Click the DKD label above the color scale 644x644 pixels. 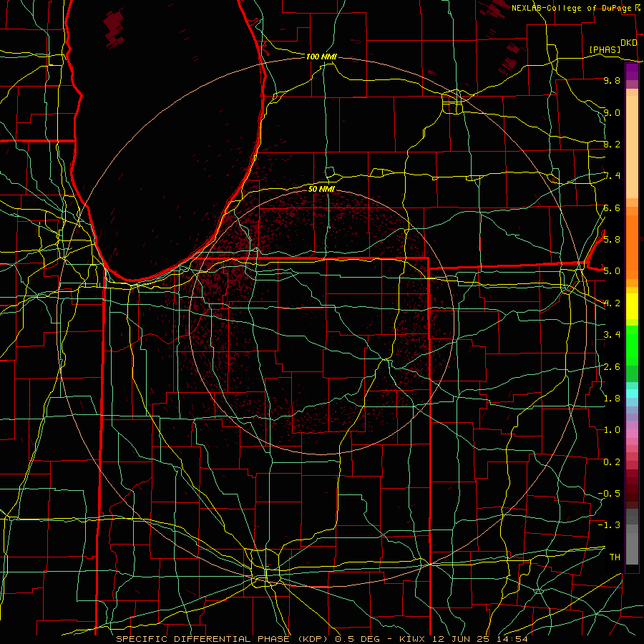tap(629, 43)
